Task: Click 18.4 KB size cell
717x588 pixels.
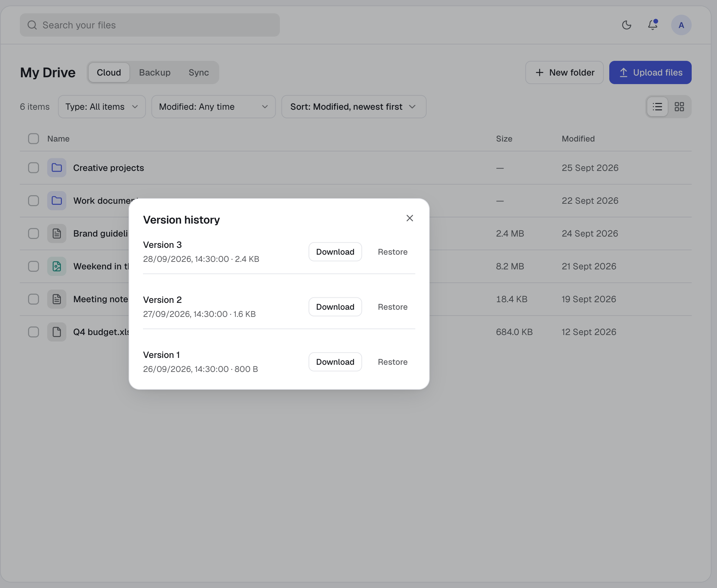Action: click(512, 299)
